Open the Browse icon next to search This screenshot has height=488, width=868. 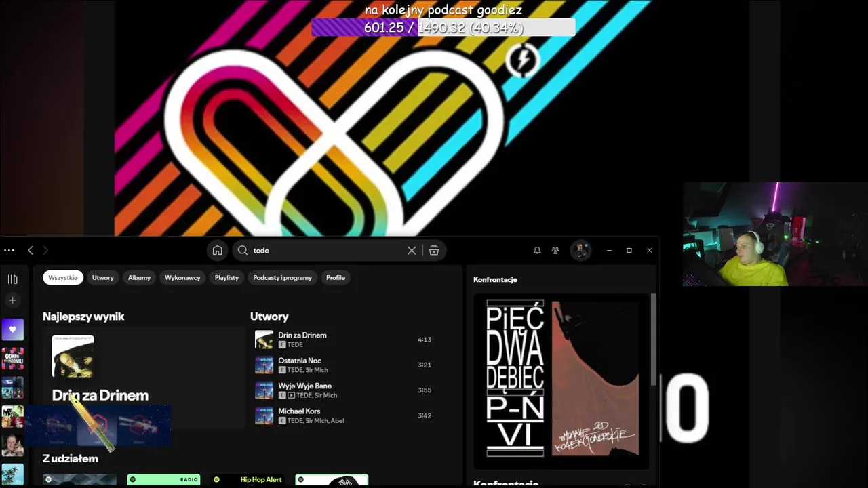click(x=434, y=251)
